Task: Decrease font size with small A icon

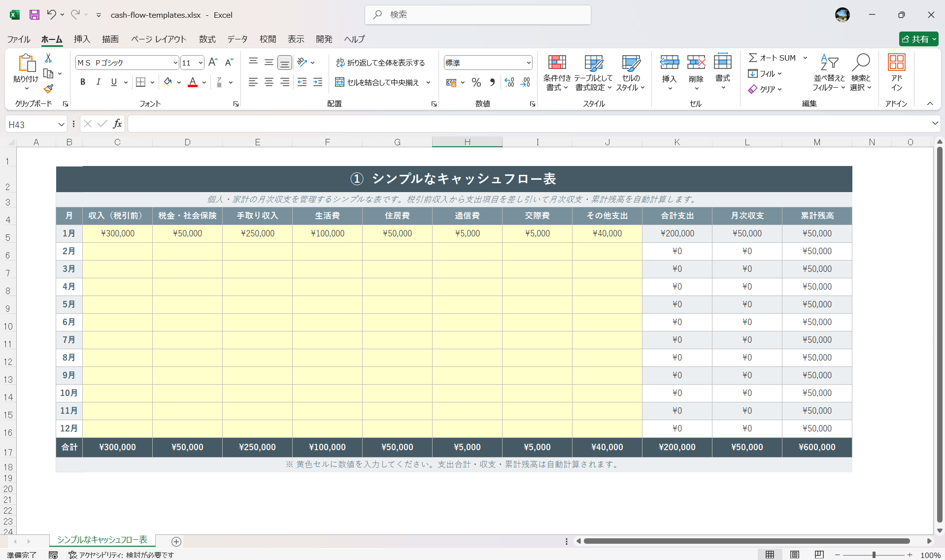Action: [229, 63]
